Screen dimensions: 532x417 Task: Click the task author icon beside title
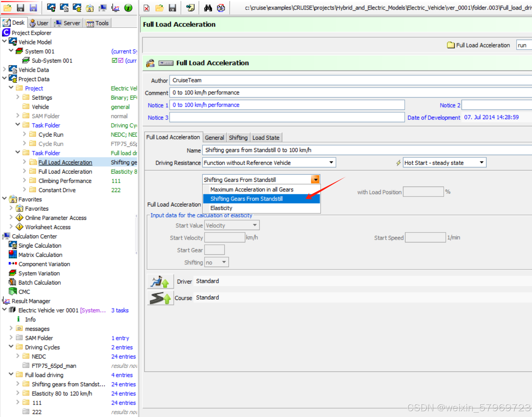tap(151, 63)
